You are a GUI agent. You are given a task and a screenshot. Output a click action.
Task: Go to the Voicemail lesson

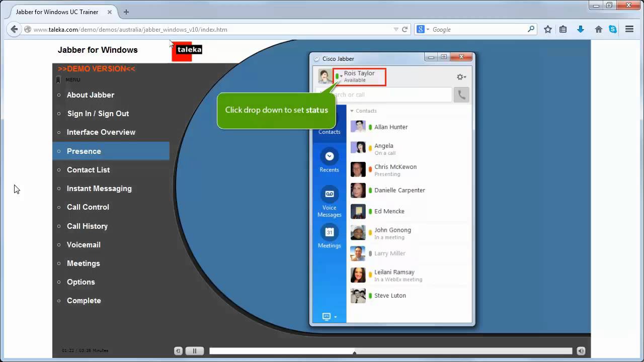pos(84,245)
